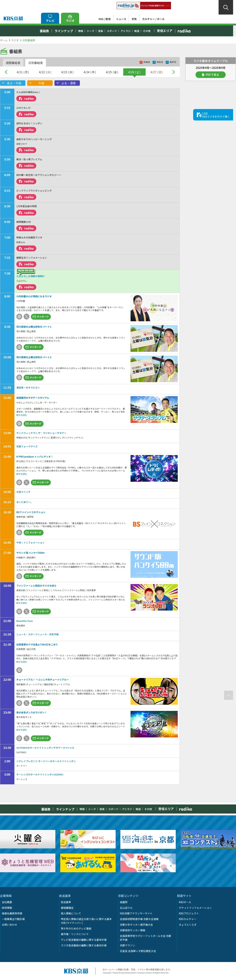
Task: Go to the previous week arrow
Action: click(x=6, y=72)
